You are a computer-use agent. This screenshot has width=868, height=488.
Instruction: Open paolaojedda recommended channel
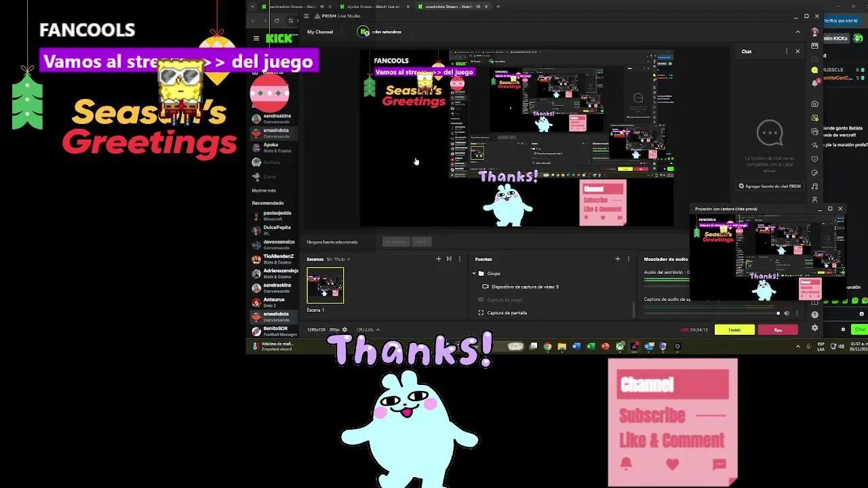pos(275,216)
